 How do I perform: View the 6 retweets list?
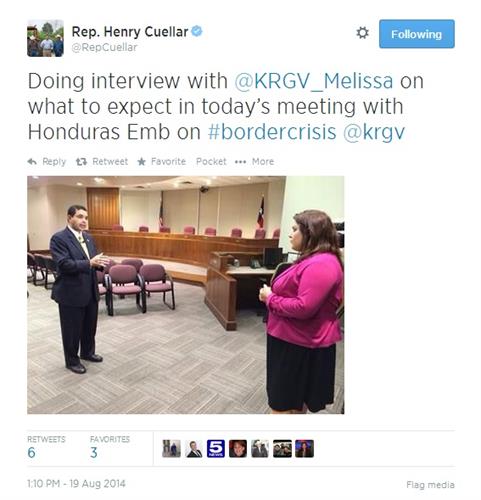coord(46,447)
